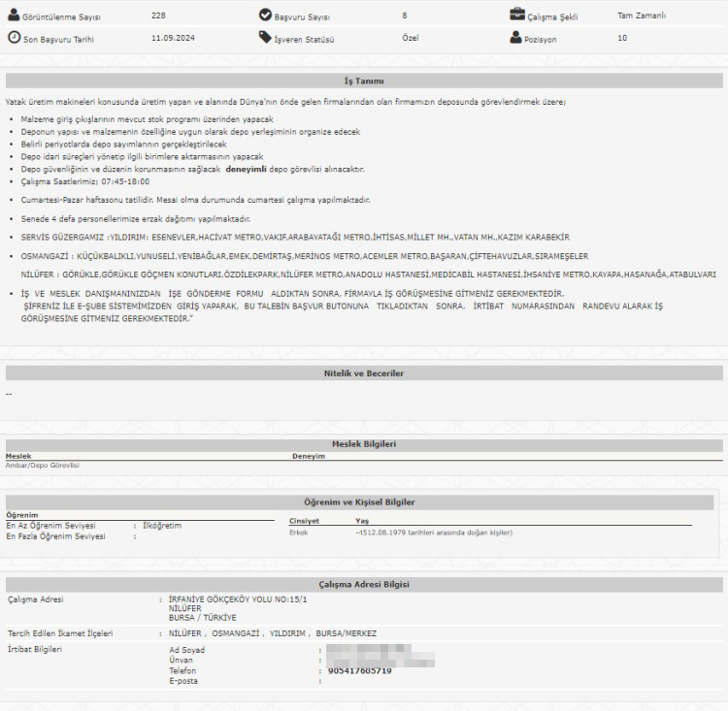Select the Nitelik ve Beceriler header
The image size is (728, 711).
[364, 372]
